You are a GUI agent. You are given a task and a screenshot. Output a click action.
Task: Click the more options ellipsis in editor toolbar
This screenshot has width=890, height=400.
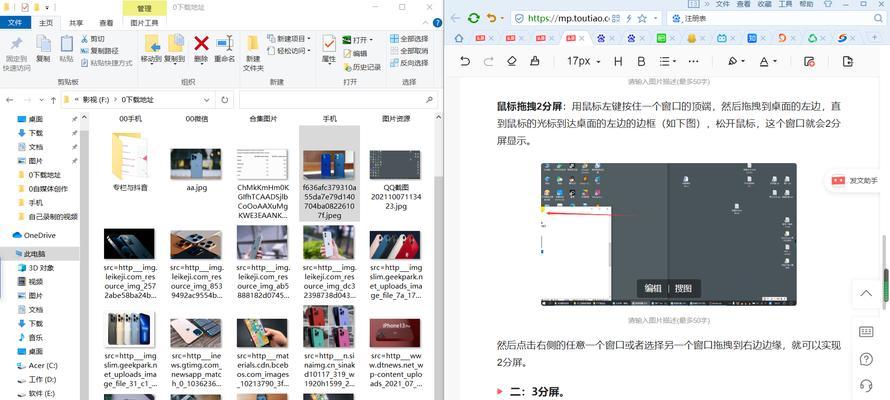pos(693,61)
